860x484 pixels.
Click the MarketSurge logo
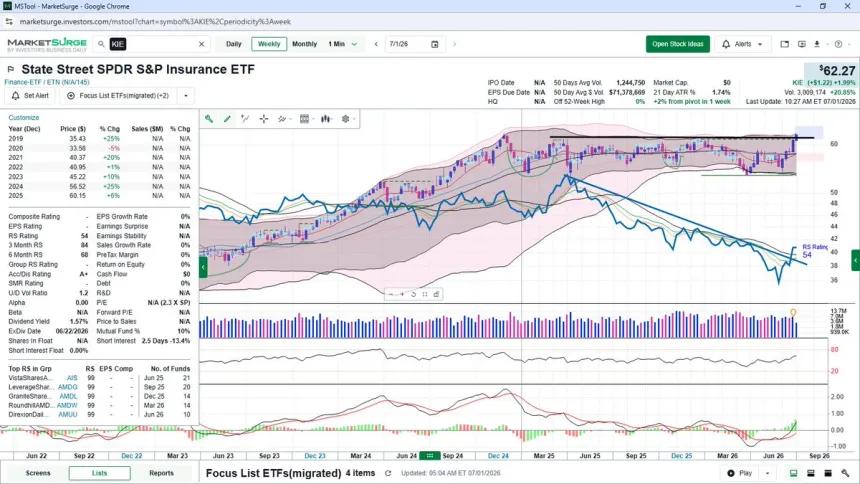pos(47,44)
